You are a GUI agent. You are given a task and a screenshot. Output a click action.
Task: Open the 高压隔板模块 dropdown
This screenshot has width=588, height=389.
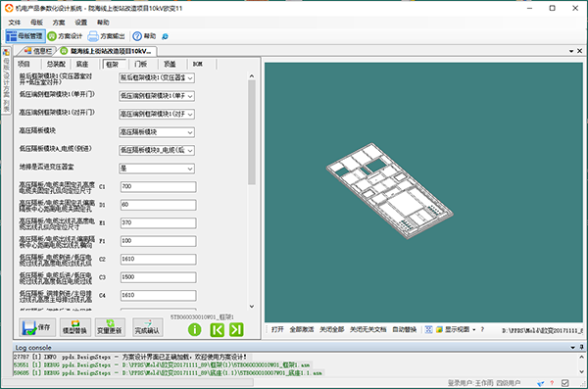tap(157, 132)
